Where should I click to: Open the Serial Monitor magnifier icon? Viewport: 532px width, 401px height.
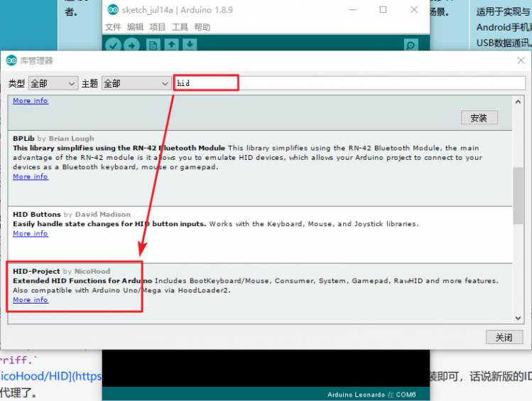[411, 46]
